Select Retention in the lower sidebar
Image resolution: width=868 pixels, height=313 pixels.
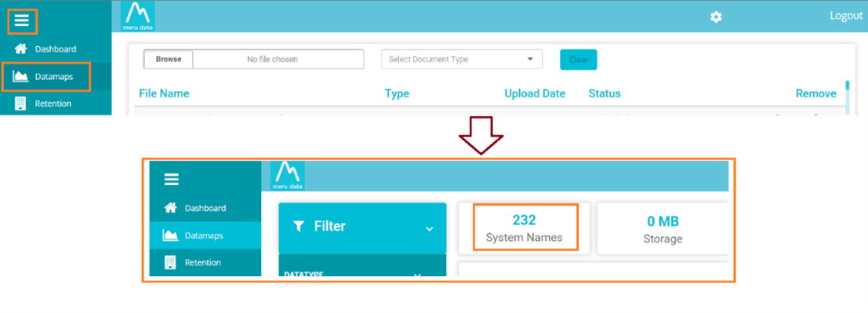205,263
